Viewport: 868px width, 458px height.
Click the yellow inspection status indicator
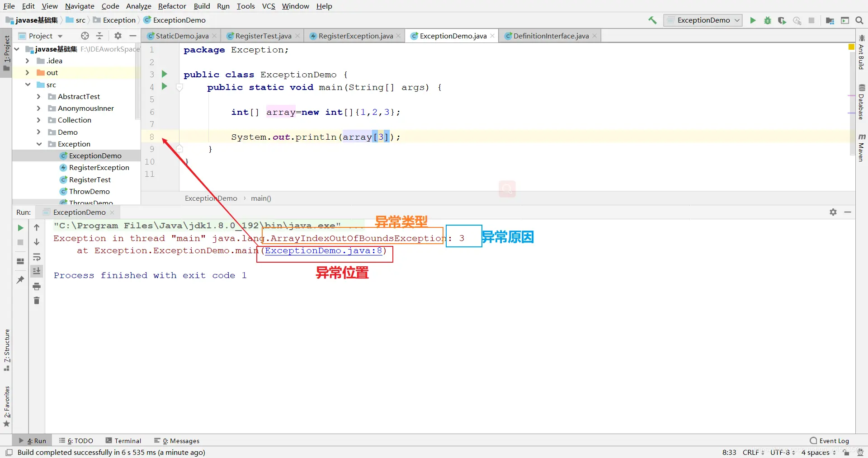[x=851, y=47]
